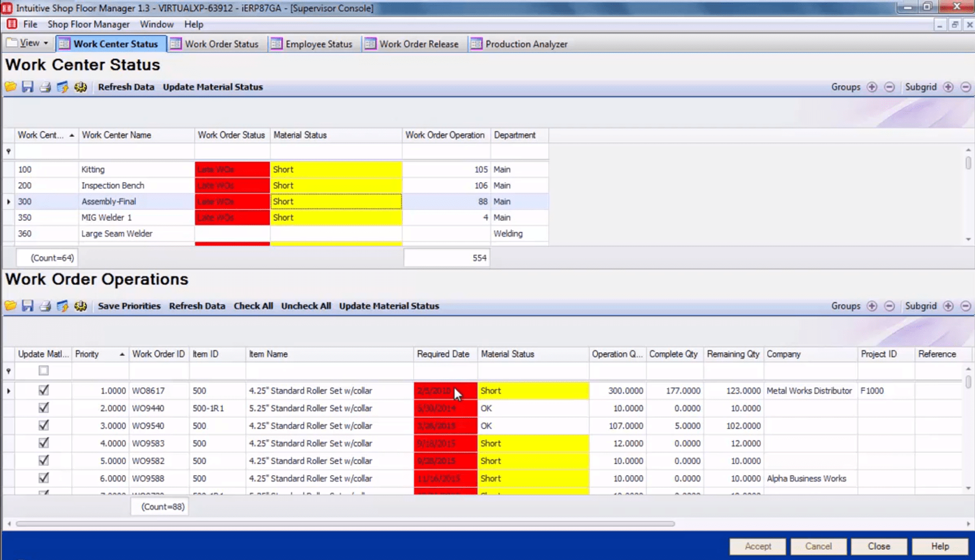Click Refresh Data in Work Order Operations
The height and width of the screenshot is (560, 975).
197,306
